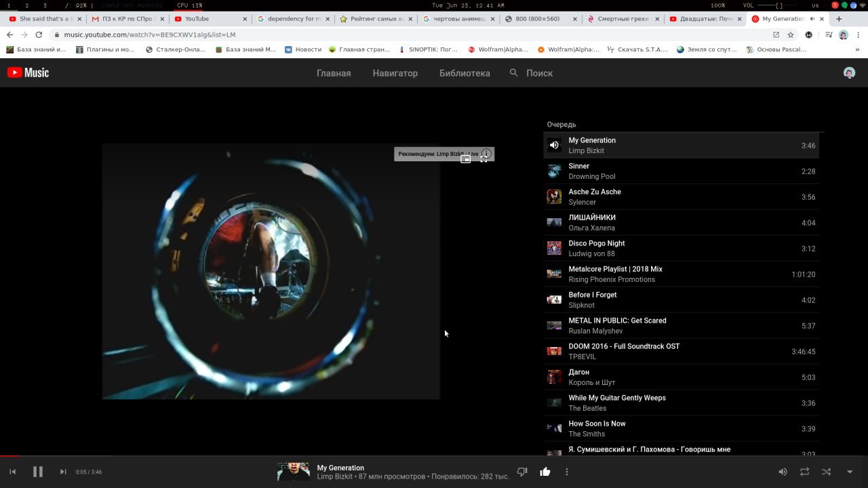Image resolution: width=868 pixels, height=488 pixels.
Task: Click the YouTube Music logo
Action: click(28, 73)
